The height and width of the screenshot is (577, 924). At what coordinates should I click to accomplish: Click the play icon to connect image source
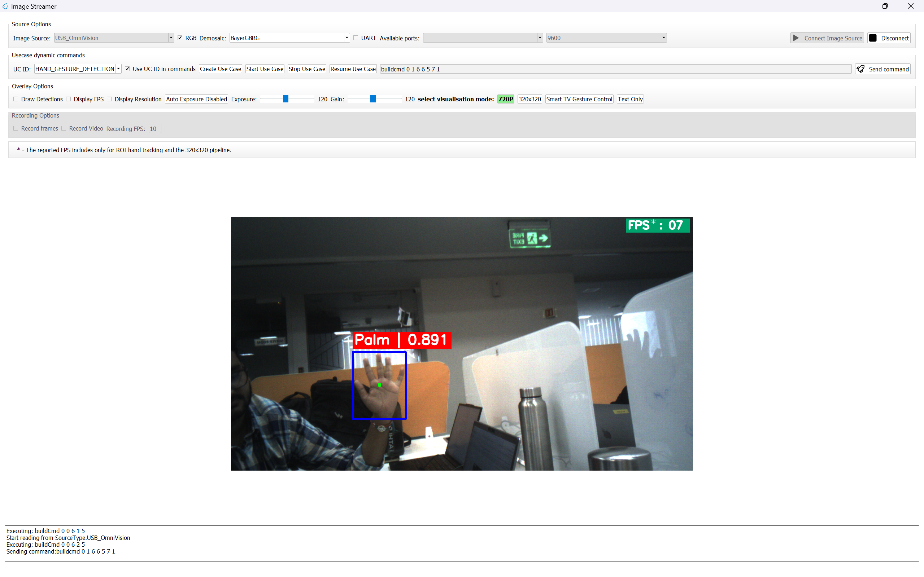pos(796,38)
